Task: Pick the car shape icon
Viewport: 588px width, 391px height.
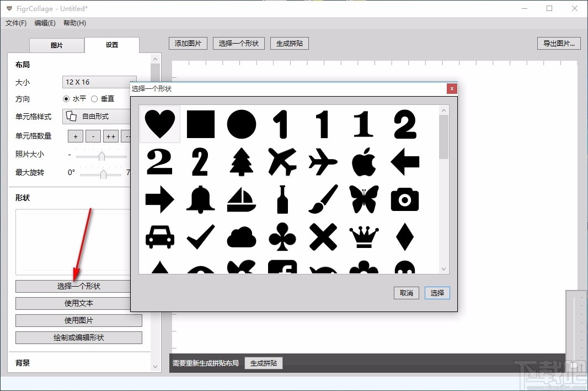Action: click(x=160, y=236)
